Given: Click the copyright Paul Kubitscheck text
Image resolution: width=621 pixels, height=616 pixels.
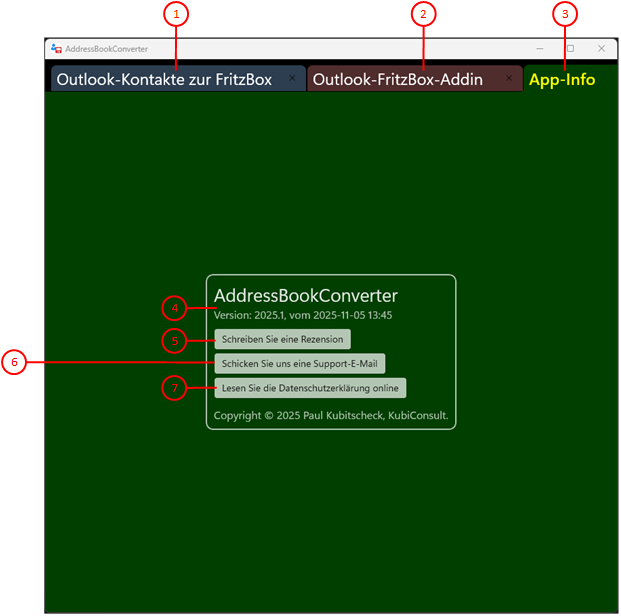Looking at the screenshot, I should (x=331, y=415).
